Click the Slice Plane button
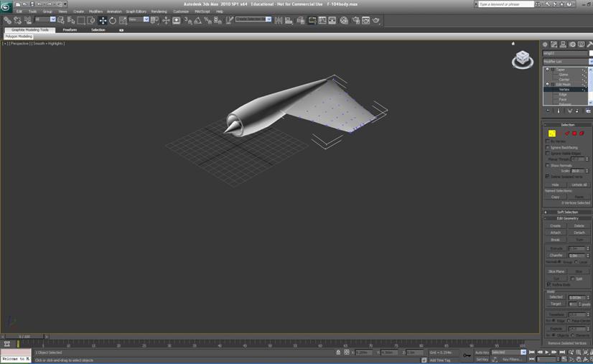This screenshot has height=364, width=593. pyautogui.click(x=556, y=271)
